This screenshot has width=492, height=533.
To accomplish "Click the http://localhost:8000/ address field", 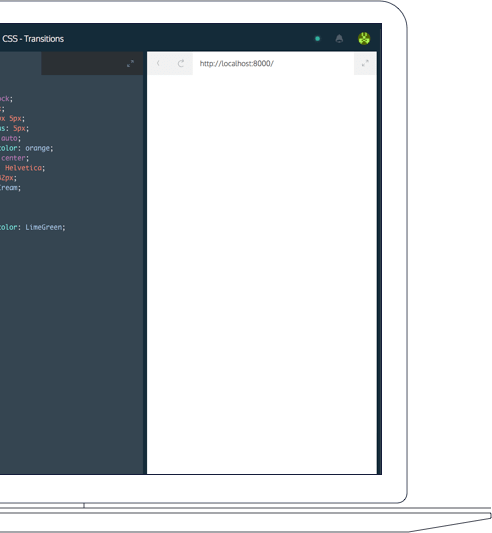I will click(273, 64).
